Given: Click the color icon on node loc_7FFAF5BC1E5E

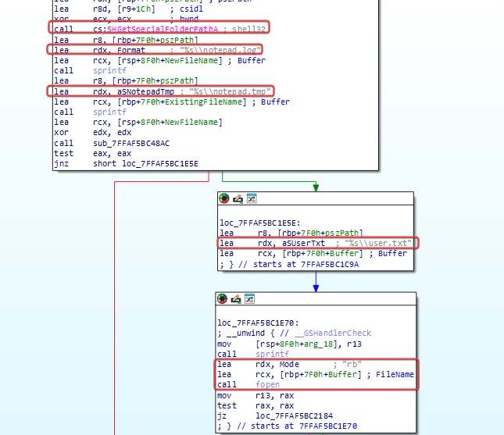Looking at the screenshot, I should point(224,198).
